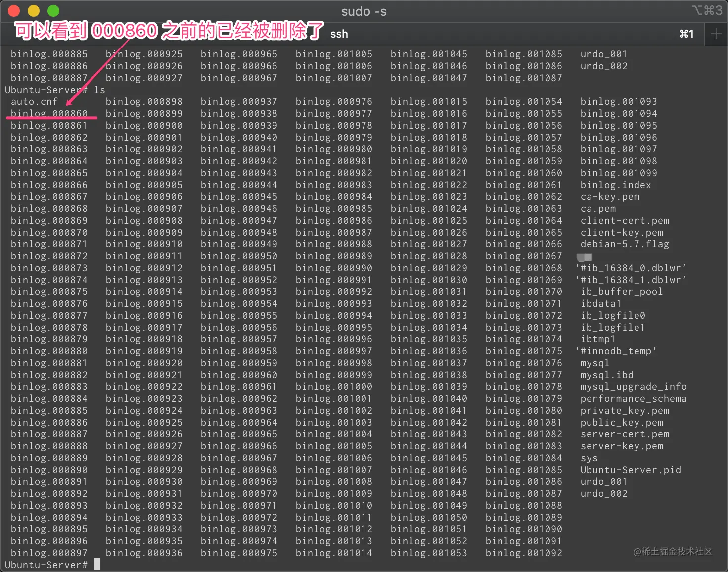Screen dimensions: 728x572
Task: Click the binlog.001070 file name
Action: pos(524,291)
